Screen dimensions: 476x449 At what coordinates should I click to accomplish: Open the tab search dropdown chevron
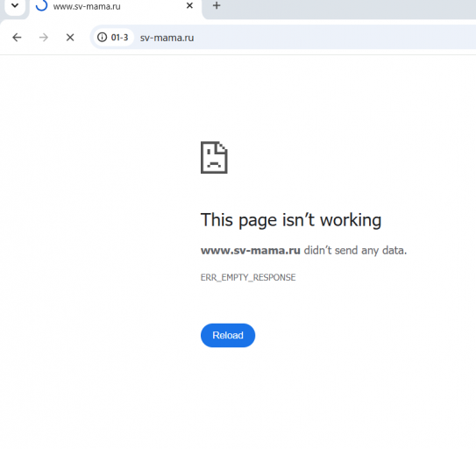[15, 6]
